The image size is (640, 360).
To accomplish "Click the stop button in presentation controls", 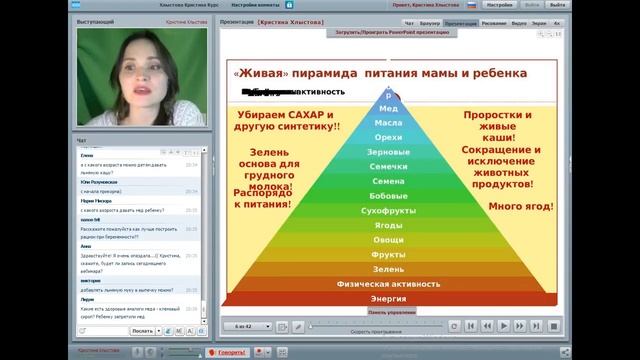I will point(554,326).
